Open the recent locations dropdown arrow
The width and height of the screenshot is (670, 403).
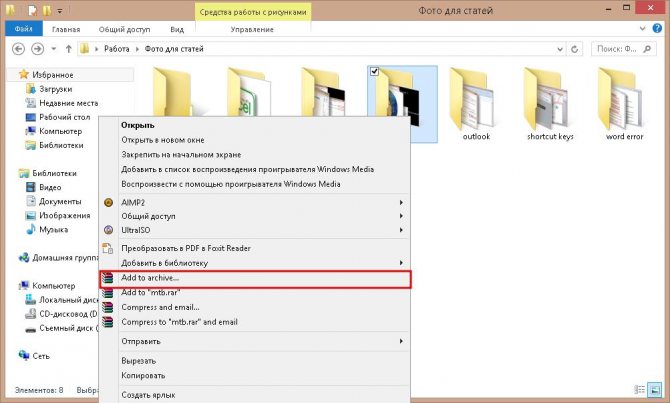point(53,49)
